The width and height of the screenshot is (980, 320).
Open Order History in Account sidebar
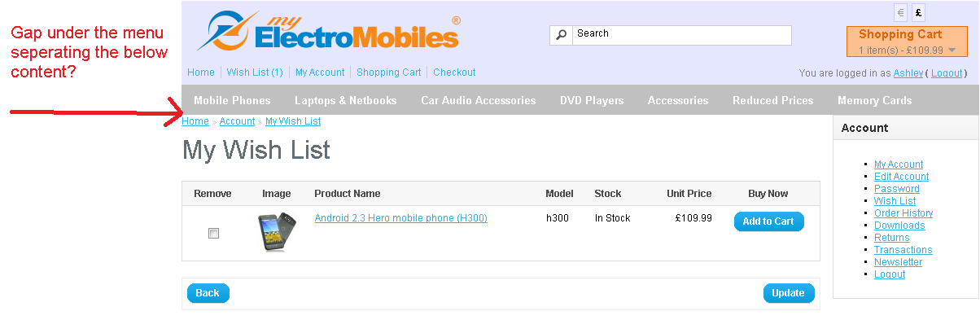(903, 213)
